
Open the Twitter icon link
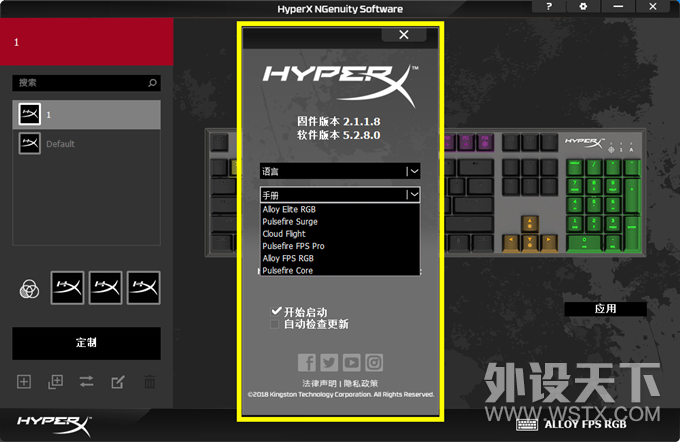coord(329,363)
